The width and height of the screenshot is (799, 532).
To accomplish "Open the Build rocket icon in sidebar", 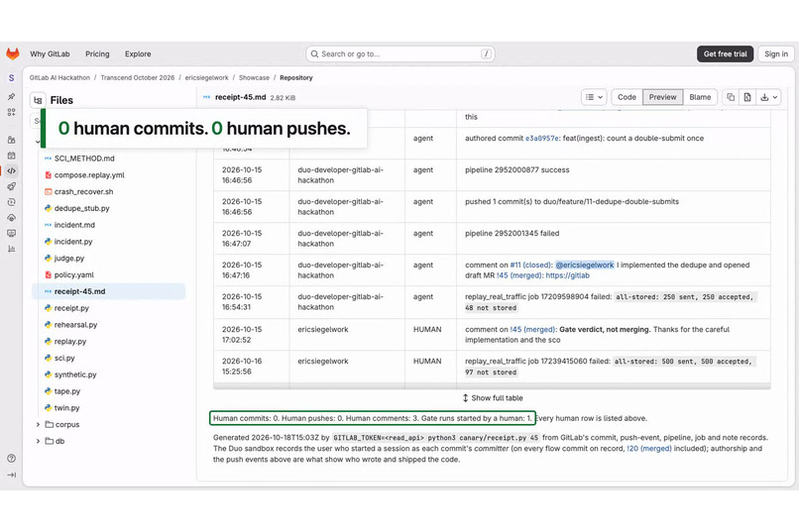I will pos(11,186).
